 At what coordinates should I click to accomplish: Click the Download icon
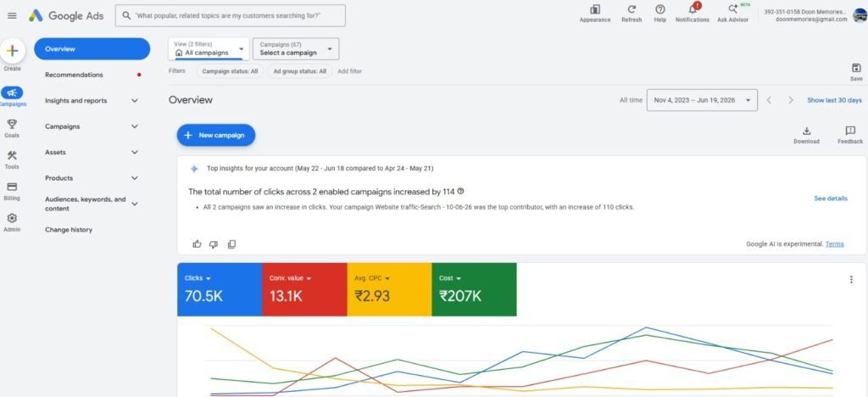[x=807, y=131]
